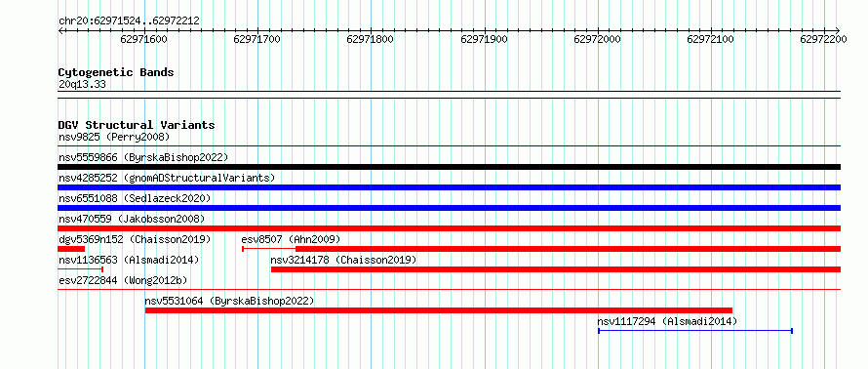Screen dimensions: 868x369
Task: Open the nsv470559 (Jakobsson2008) label
Action: (132, 219)
